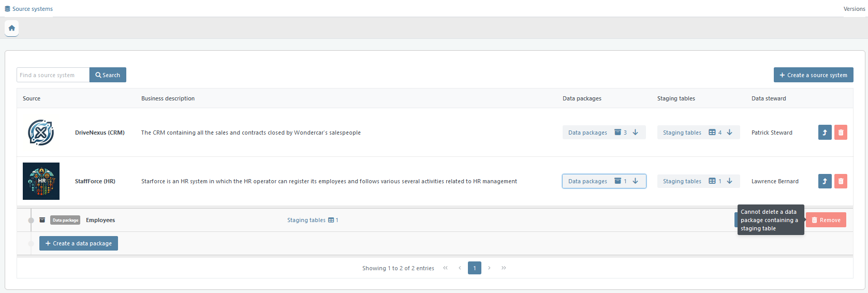Expand Staging tables for StaffForce (HR)
This screenshot has height=293, width=868.
[x=698, y=181]
